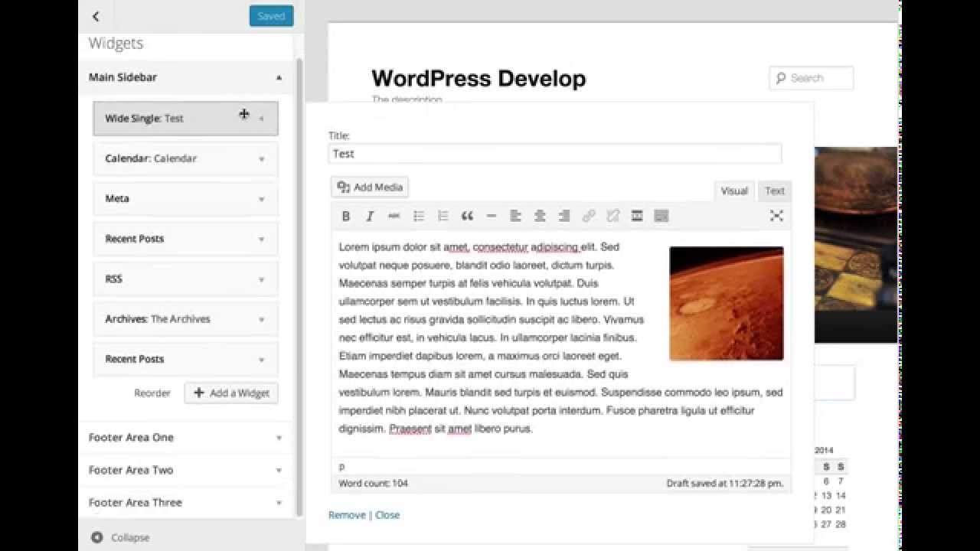Click the insert link icon
The height and width of the screenshot is (551, 980).
coord(588,217)
